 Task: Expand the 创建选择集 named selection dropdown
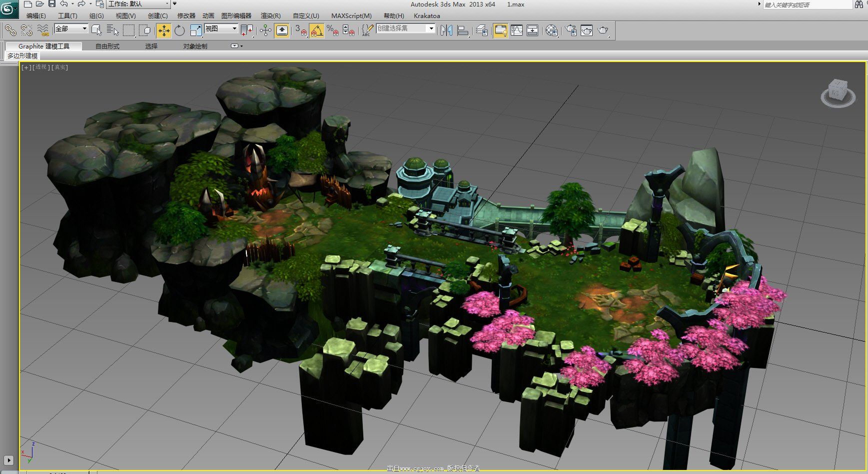coord(431,28)
